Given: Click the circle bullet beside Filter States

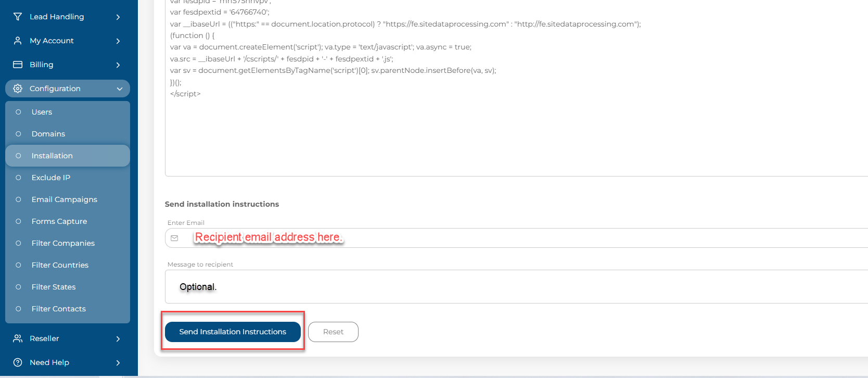Looking at the screenshot, I should (18, 287).
